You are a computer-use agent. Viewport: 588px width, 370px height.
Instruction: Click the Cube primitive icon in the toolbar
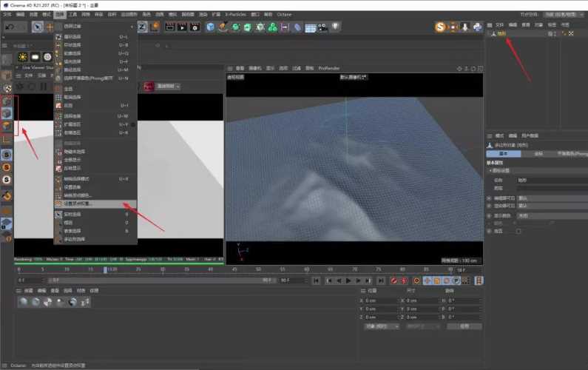(210, 27)
